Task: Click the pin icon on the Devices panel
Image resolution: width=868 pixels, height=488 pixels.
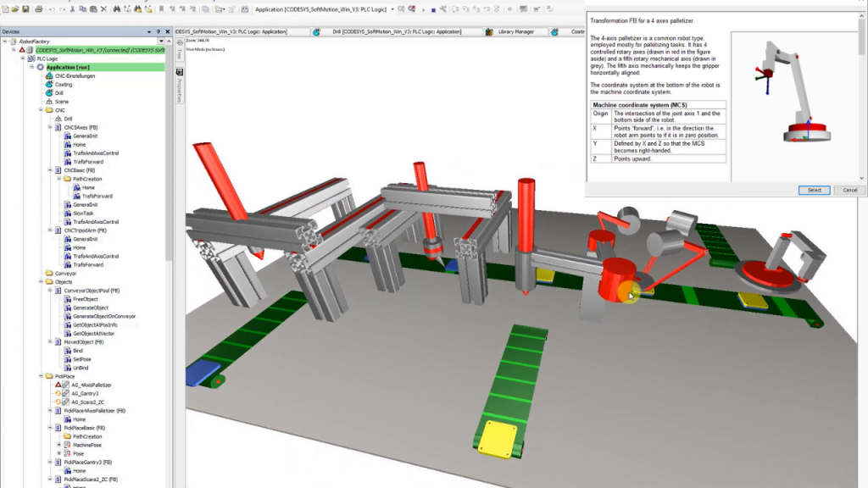Action: (159, 31)
